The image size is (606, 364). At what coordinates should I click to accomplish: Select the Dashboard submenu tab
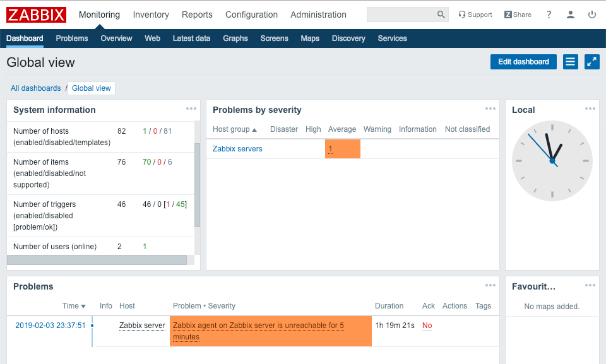point(25,38)
